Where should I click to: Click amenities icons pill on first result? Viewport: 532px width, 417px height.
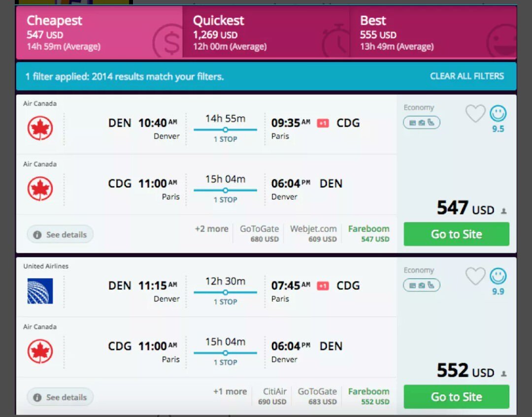(421, 123)
